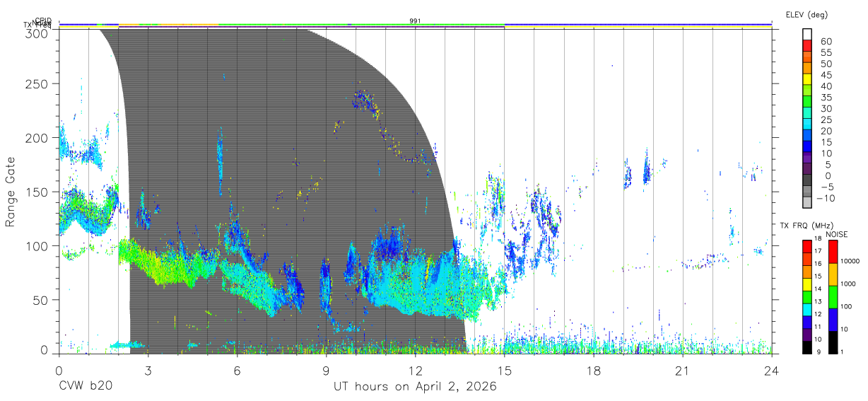Click the UT hours on April 2, 2026 caption
Image resolution: width=868 pixels, height=401 pixels.
416,387
